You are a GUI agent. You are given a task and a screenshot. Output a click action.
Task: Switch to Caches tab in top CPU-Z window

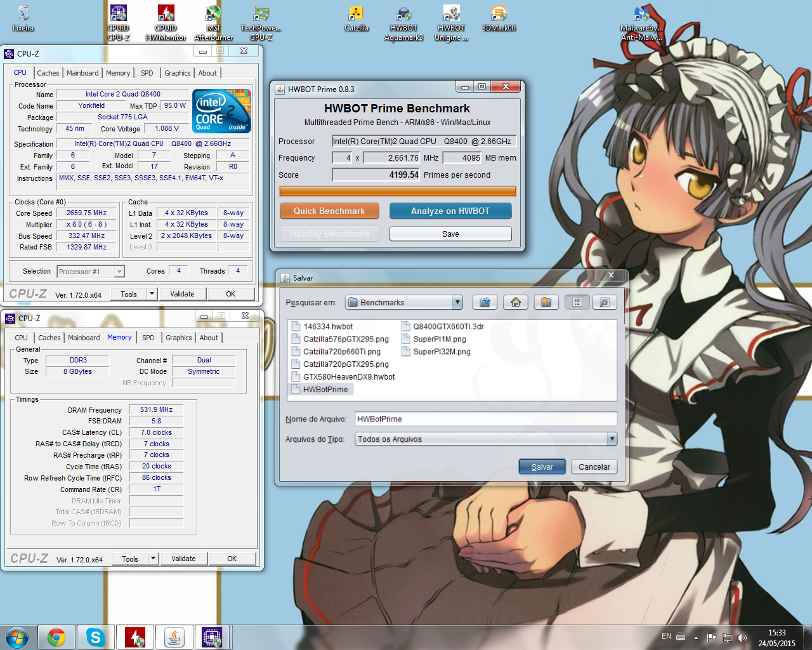tap(48, 73)
